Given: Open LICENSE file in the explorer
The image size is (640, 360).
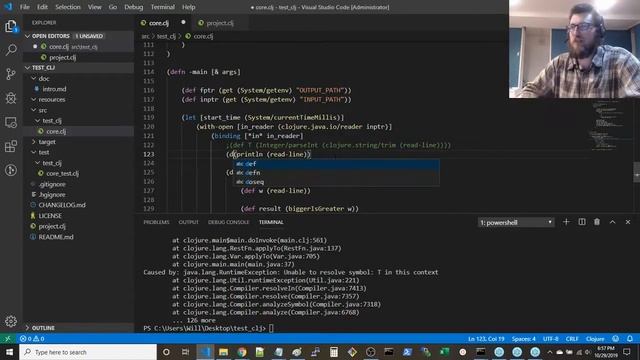Looking at the screenshot, I should 50,216.
